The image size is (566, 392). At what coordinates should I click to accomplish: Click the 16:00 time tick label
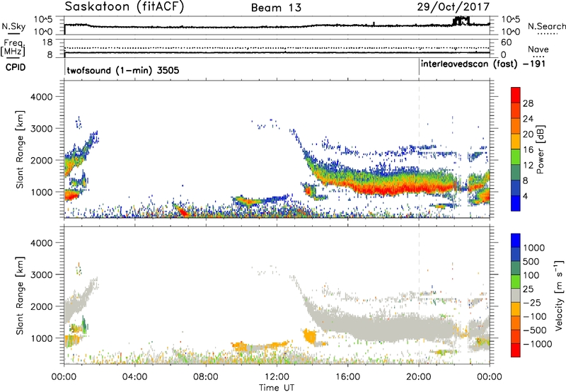click(347, 377)
